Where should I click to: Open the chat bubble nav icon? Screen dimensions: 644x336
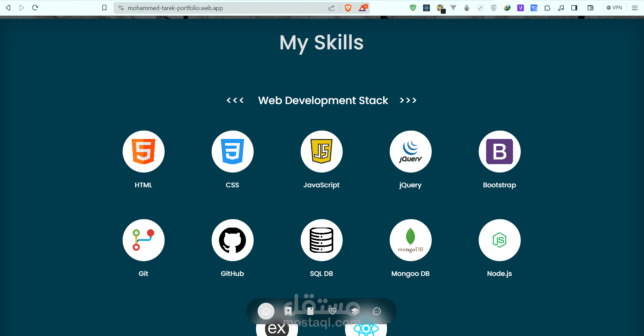pyautogui.click(x=377, y=311)
